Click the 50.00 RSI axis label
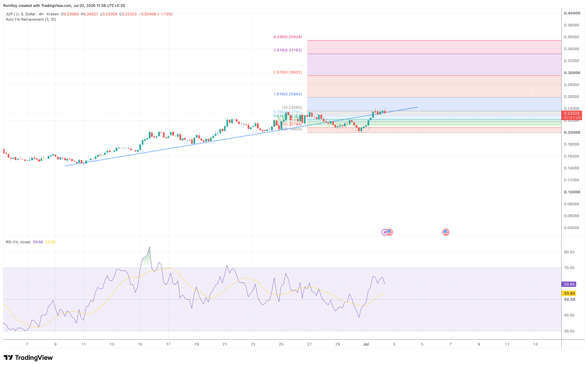The image size is (588, 367). point(569,300)
